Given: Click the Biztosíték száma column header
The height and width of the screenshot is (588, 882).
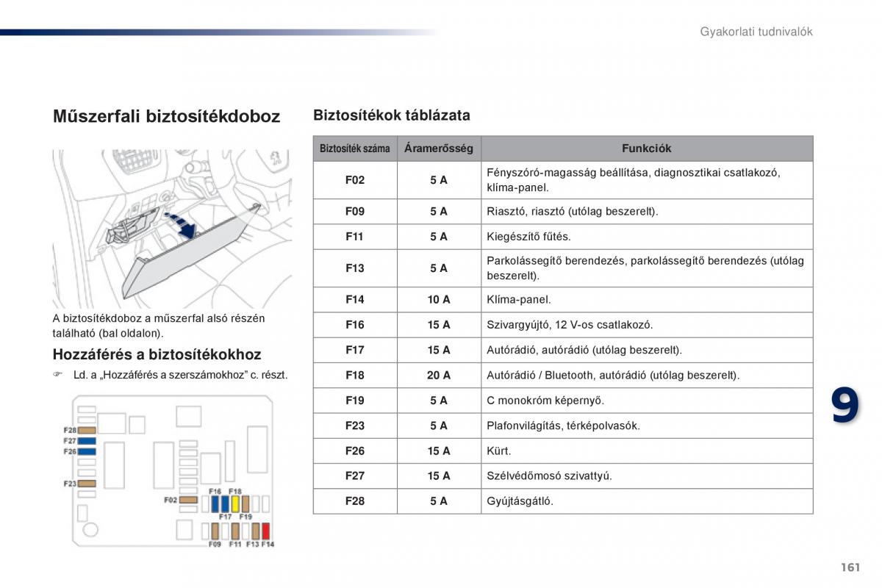Looking at the screenshot, I should coord(355,148).
